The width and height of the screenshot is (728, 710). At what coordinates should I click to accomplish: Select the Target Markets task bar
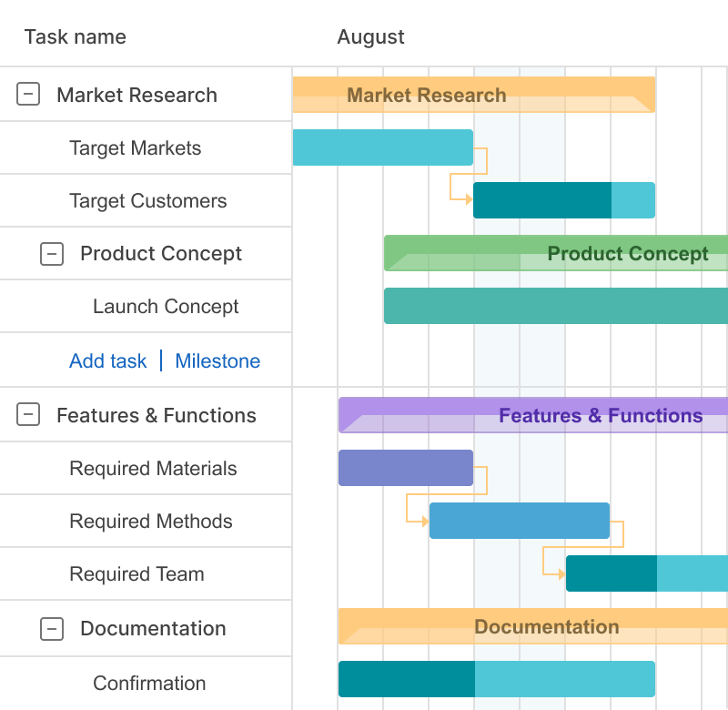pyautogui.click(x=382, y=147)
